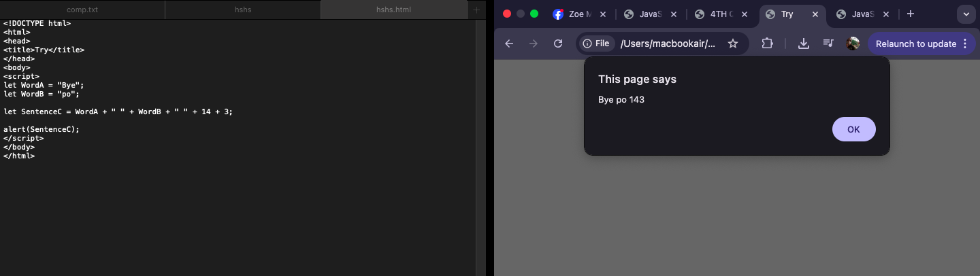Open the Chrome three-dot menu

964,44
